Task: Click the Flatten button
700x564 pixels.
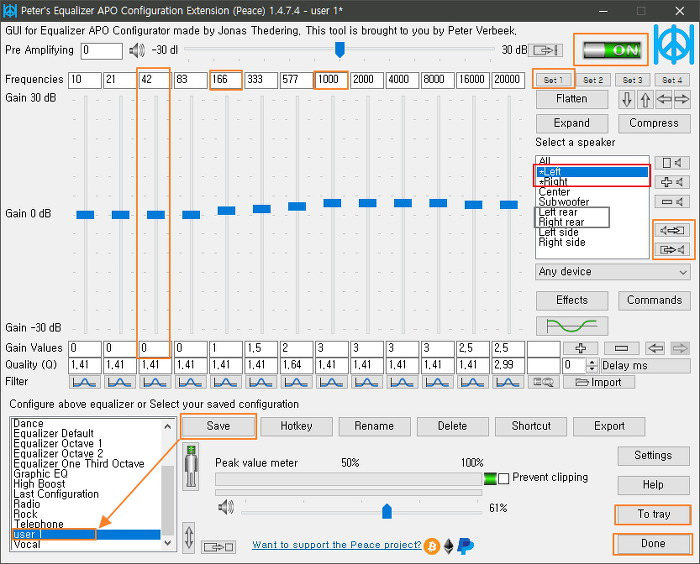Action: pyautogui.click(x=572, y=99)
